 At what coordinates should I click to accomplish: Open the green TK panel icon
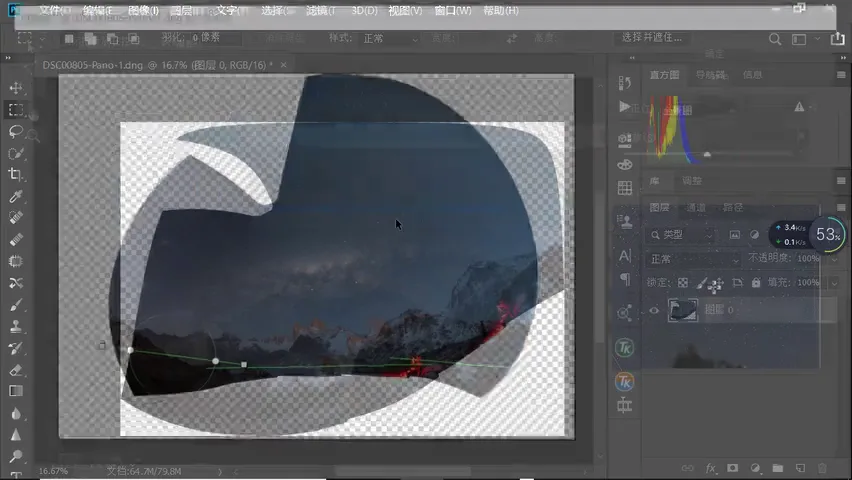[625, 348]
